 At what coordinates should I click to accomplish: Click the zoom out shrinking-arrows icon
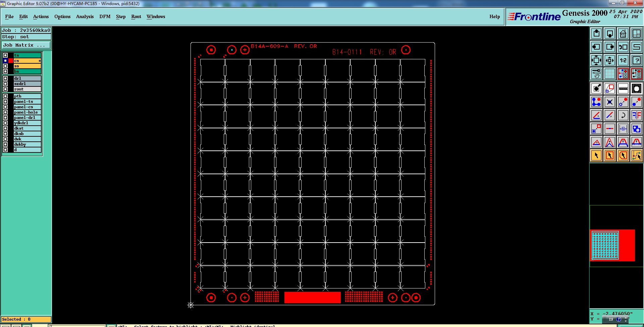[x=610, y=60]
